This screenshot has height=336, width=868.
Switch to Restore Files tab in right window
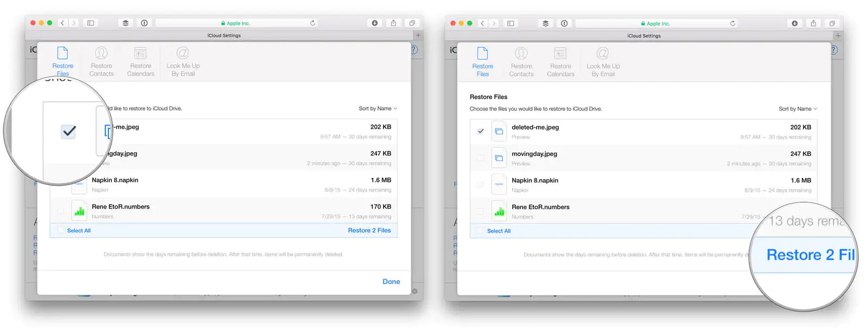coord(483,62)
